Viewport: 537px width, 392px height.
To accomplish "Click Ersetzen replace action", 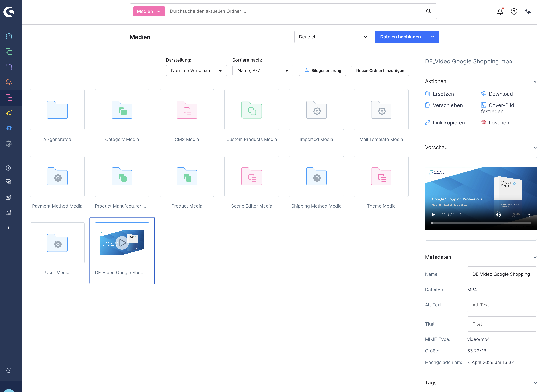I will [439, 94].
